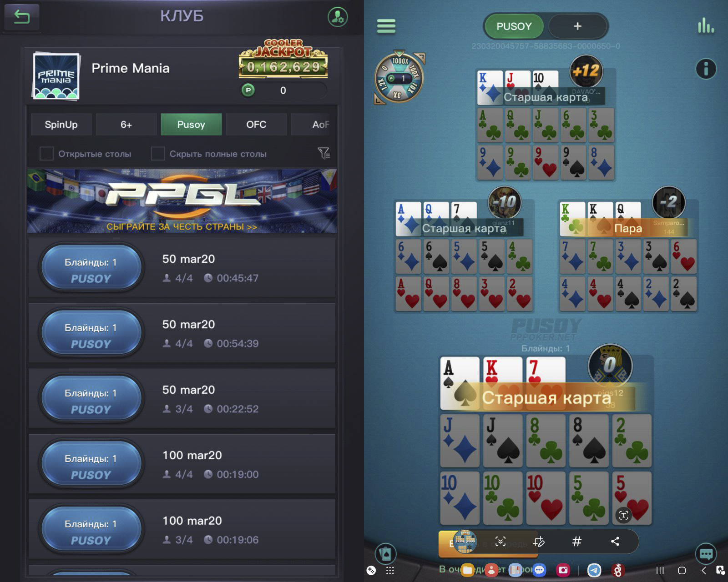Click the PPGL country banner
Screen dimensions: 728x582
tap(182, 201)
